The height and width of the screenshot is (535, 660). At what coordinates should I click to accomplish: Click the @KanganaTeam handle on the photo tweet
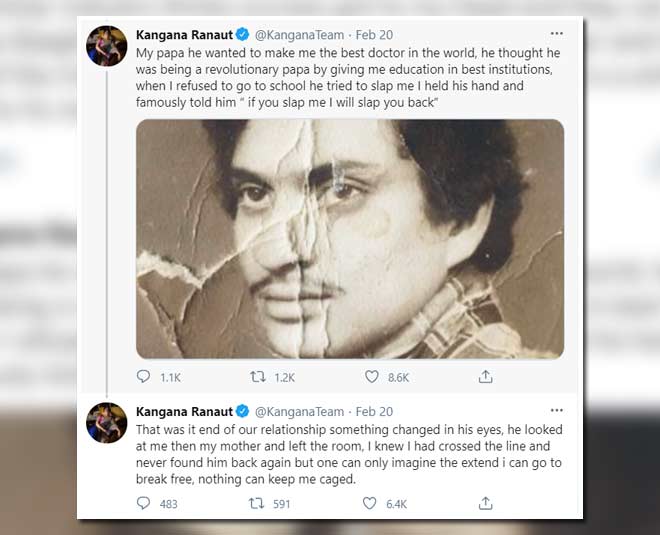[299, 34]
